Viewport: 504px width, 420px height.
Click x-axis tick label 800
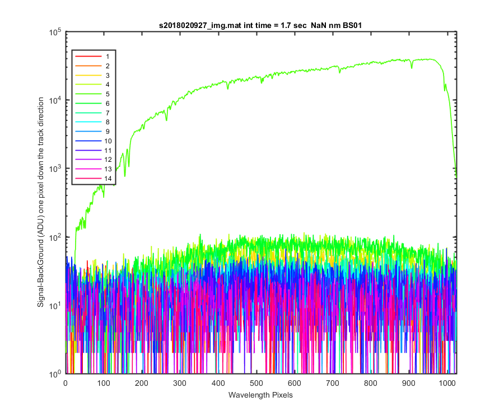371,383
